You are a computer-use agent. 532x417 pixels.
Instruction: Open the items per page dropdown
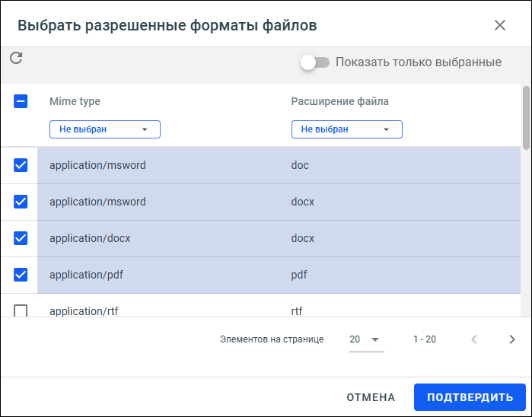pyautogui.click(x=366, y=339)
